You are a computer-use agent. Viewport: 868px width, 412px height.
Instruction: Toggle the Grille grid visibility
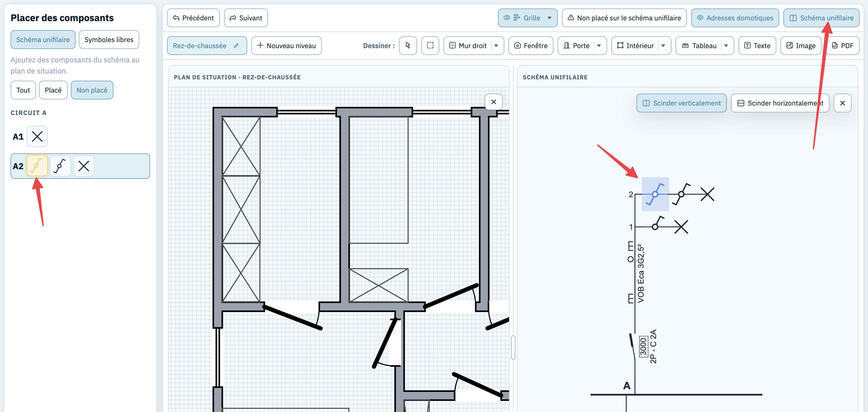tap(521, 18)
